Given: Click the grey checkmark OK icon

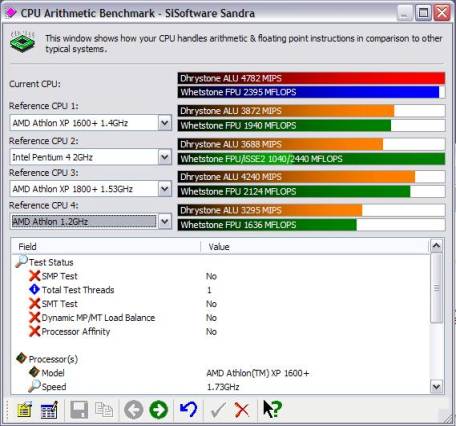Looking at the screenshot, I should coord(218,410).
